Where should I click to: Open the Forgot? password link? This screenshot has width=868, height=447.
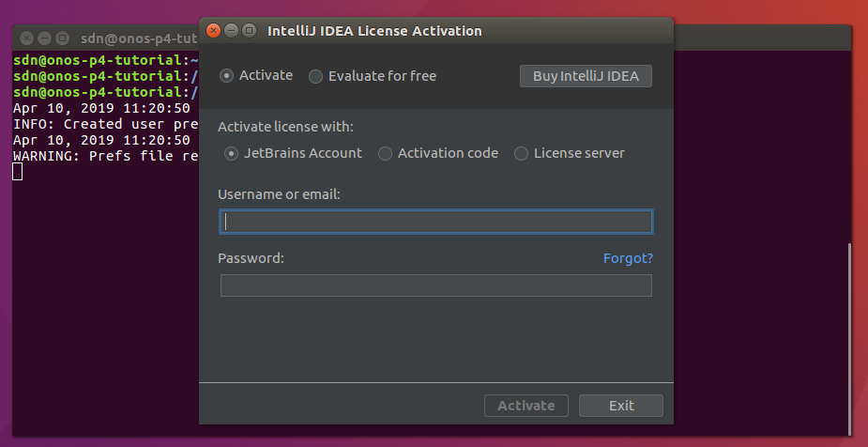[628, 258]
